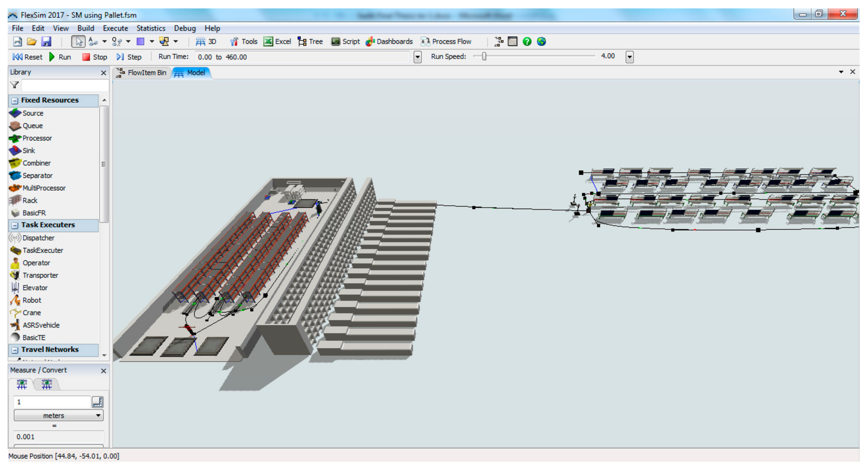Screen dimensions: 868x470
Task: Click the Run button
Action: click(60, 57)
